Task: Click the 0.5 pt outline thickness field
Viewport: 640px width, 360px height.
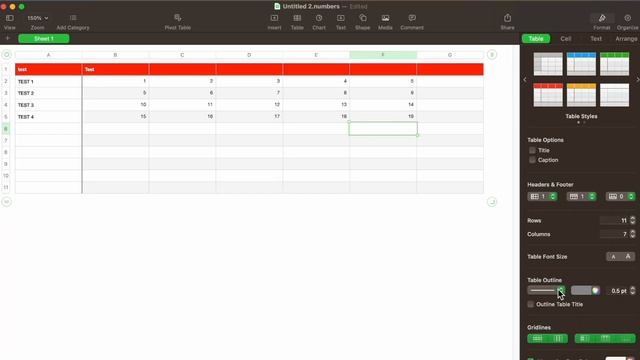Action: pos(617,291)
